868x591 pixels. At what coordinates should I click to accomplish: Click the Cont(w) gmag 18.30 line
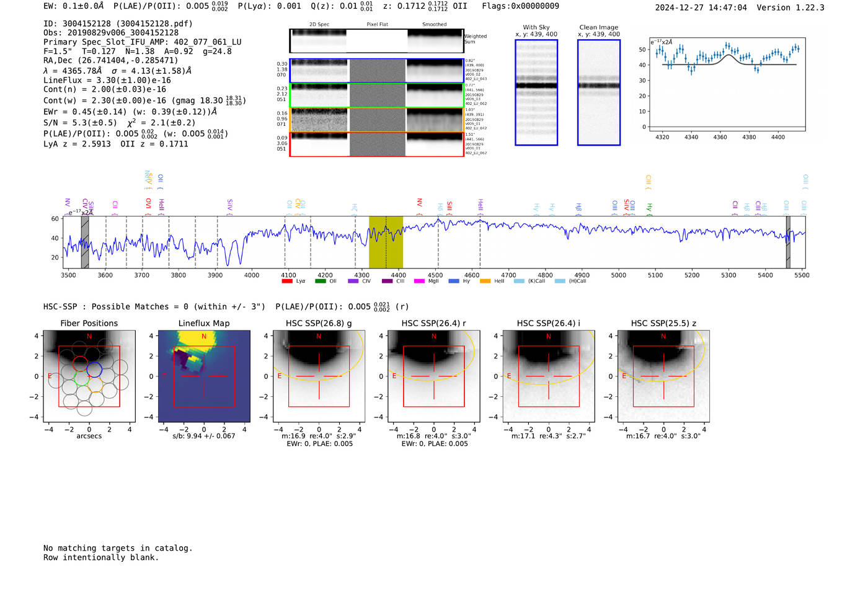click(145, 100)
